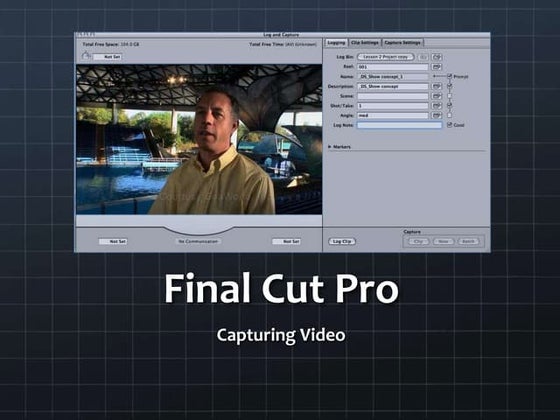Click the Total Free Time readout
This screenshot has height=420, width=560.
282,44
